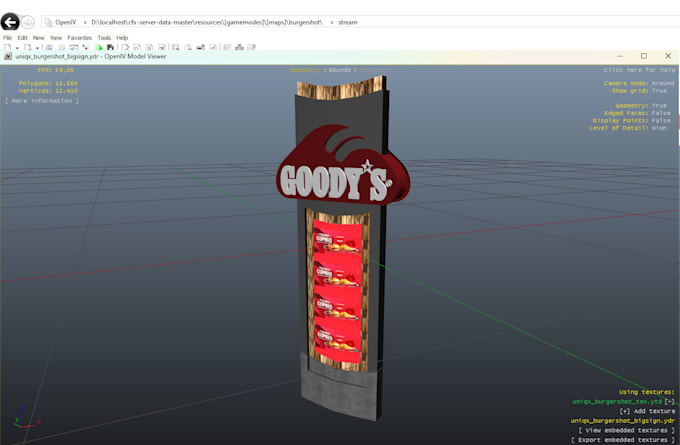Screen dimensions: 680x445
Task: Click the black save-style toolbar icon
Action: [111, 47]
